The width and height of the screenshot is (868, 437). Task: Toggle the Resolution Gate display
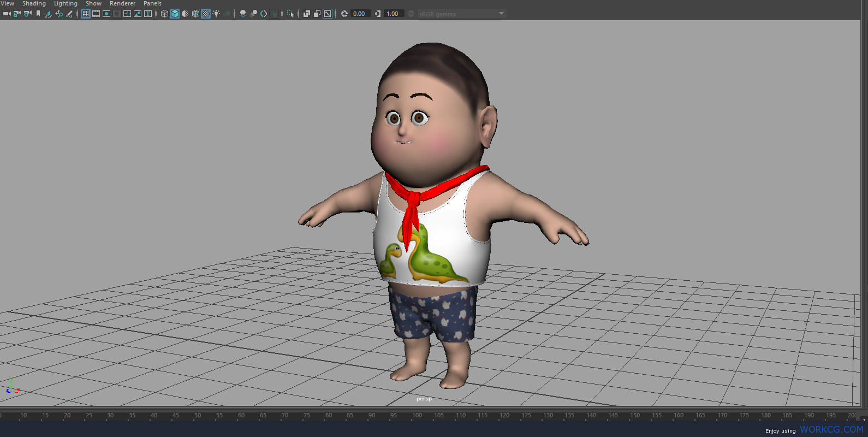[x=106, y=14]
